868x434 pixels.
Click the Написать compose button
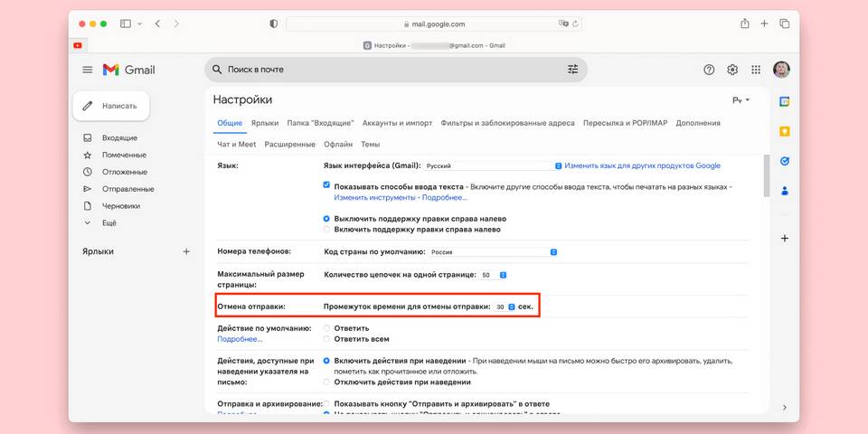111,106
